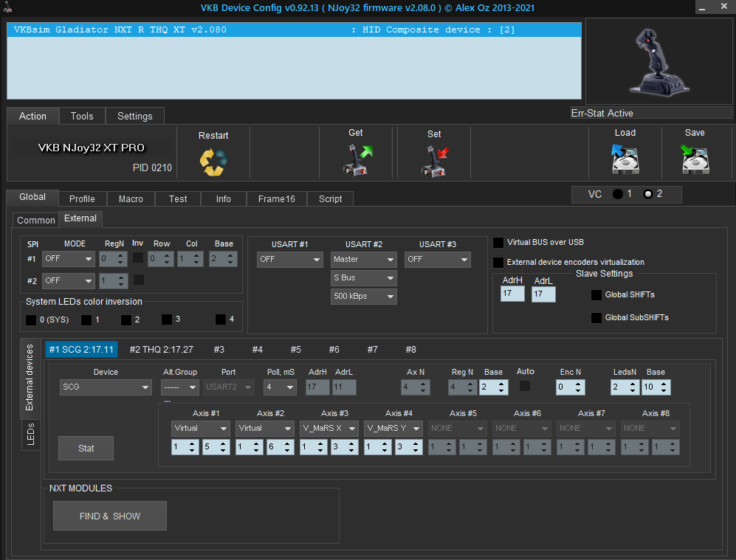Click the Set settings joystick icon
The height and width of the screenshot is (560, 736).
(x=434, y=160)
